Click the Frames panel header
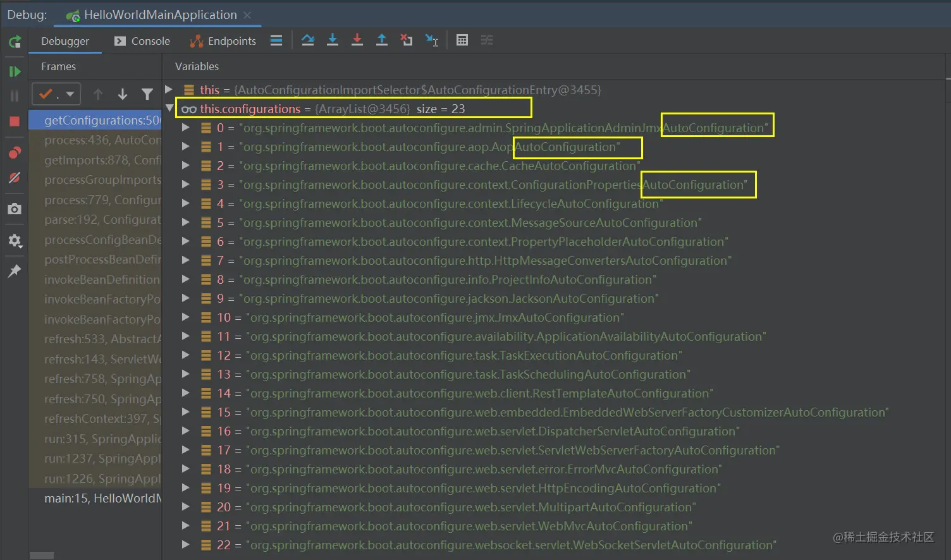951x560 pixels. [58, 66]
